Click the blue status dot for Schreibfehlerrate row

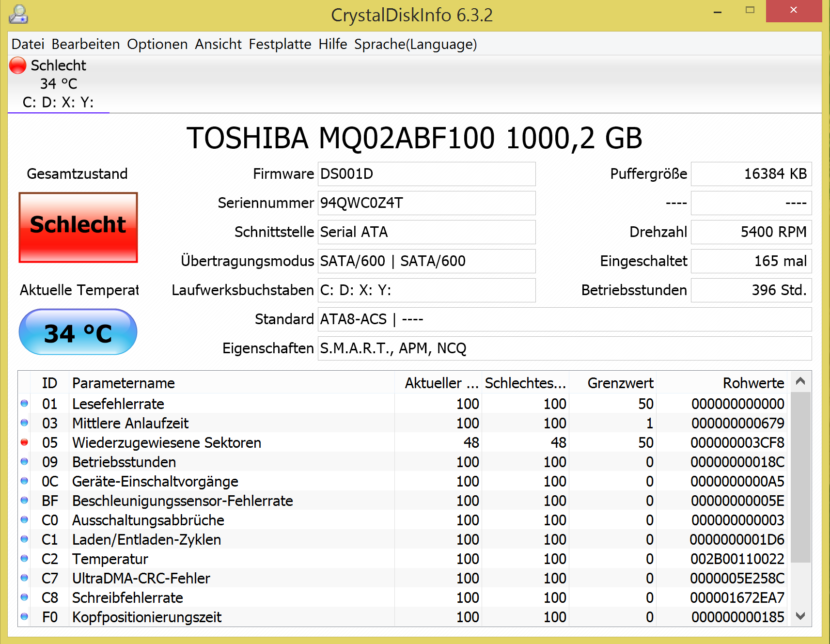click(24, 597)
